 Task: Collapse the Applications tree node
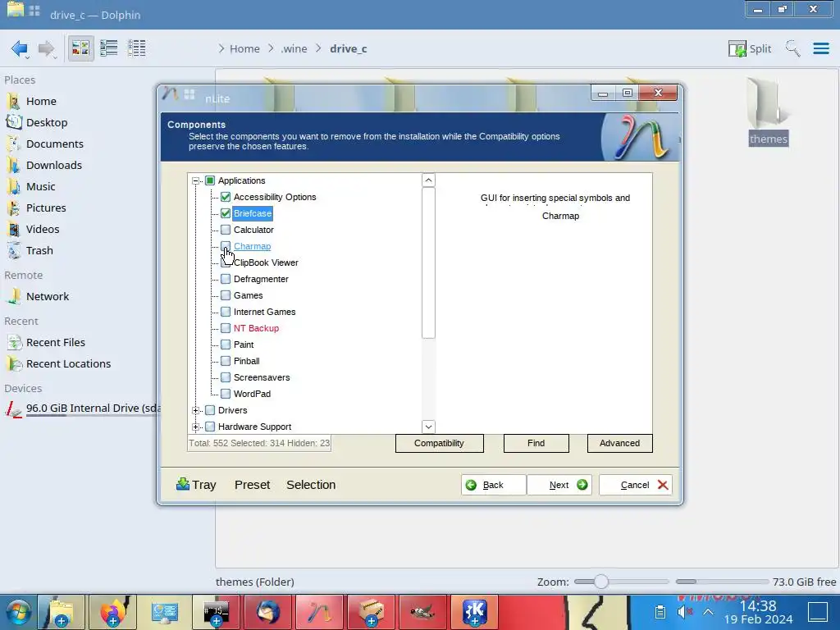pos(195,180)
